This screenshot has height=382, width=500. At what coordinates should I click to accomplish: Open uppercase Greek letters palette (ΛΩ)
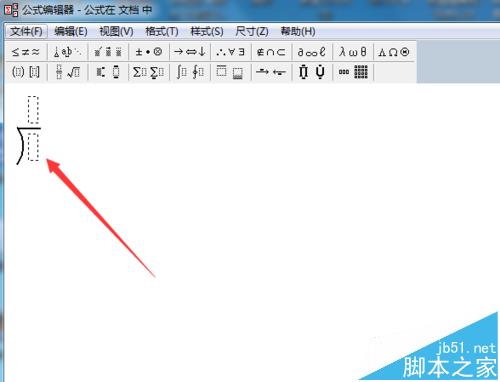(394, 52)
